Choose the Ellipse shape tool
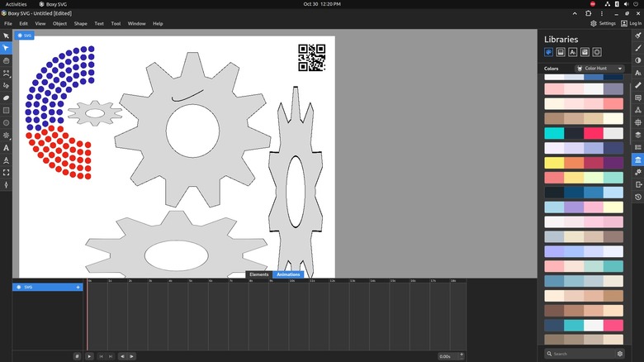This screenshot has height=362, width=644. tap(7, 122)
